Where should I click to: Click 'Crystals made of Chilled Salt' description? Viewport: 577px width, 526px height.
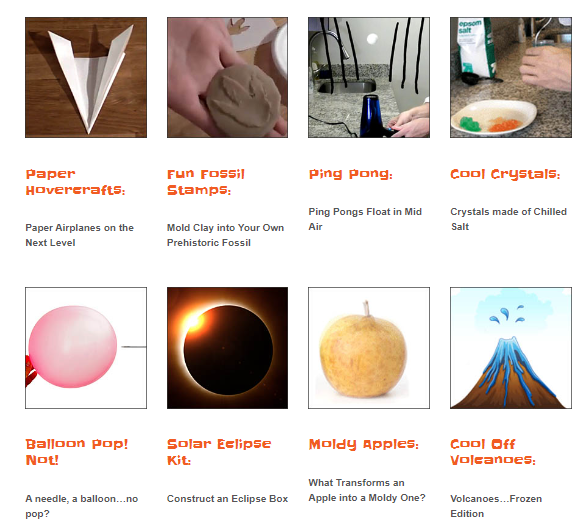(x=509, y=219)
